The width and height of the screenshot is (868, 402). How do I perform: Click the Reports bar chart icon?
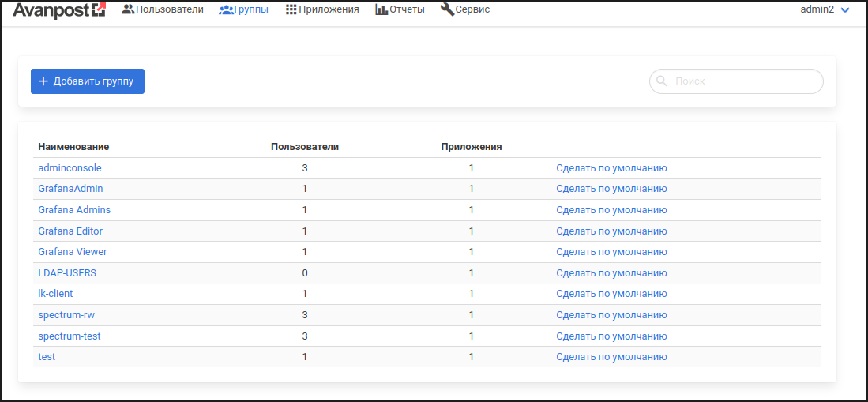(x=381, y=9)
